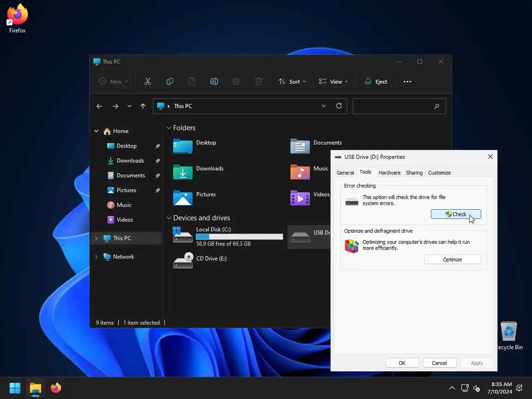
Task: Switch to the Customize tab
Action: point(439,173)
